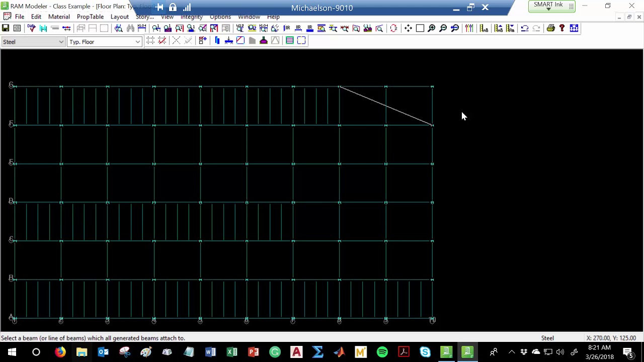Viewport: 644px width, 362px height.
Task: Click the red question mark Help icon
Action: pos(562,28)
